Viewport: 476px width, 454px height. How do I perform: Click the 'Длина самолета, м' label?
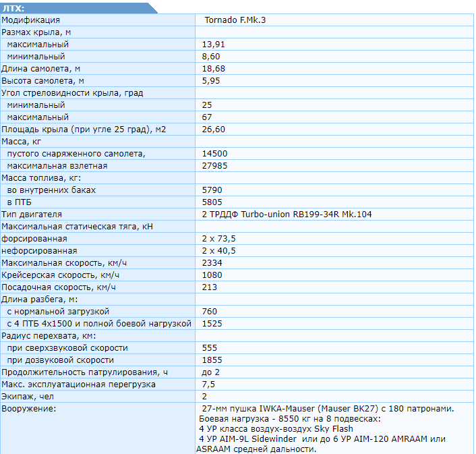(x=40, y=69)
